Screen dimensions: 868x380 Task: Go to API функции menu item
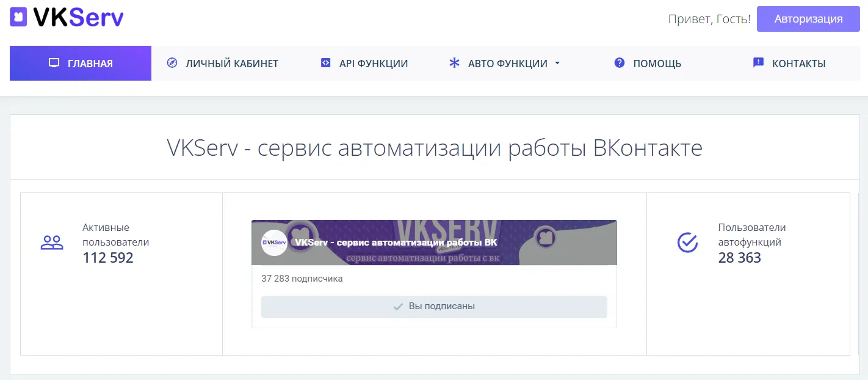(x=364, y=63)
